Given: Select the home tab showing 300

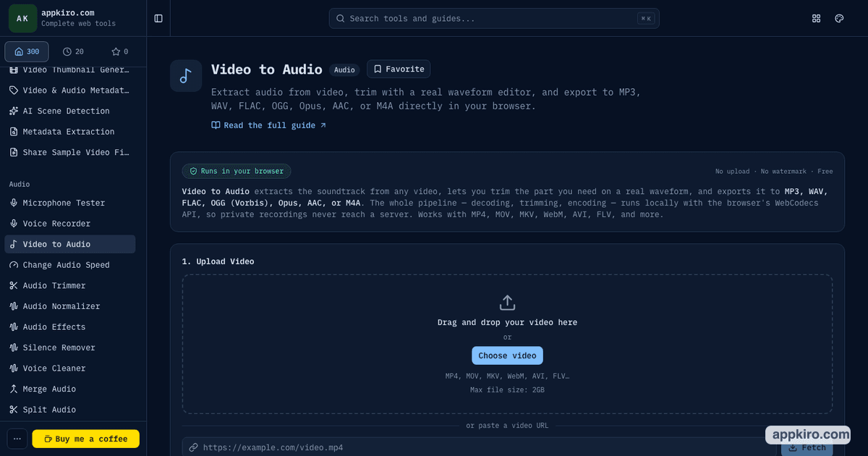Looking at the screenshot, I should [27, 51].
